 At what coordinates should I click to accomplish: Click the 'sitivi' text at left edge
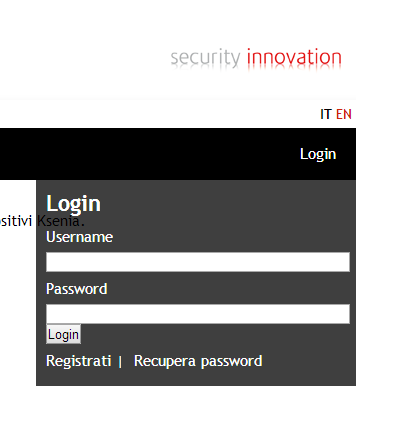pos(16,221)
